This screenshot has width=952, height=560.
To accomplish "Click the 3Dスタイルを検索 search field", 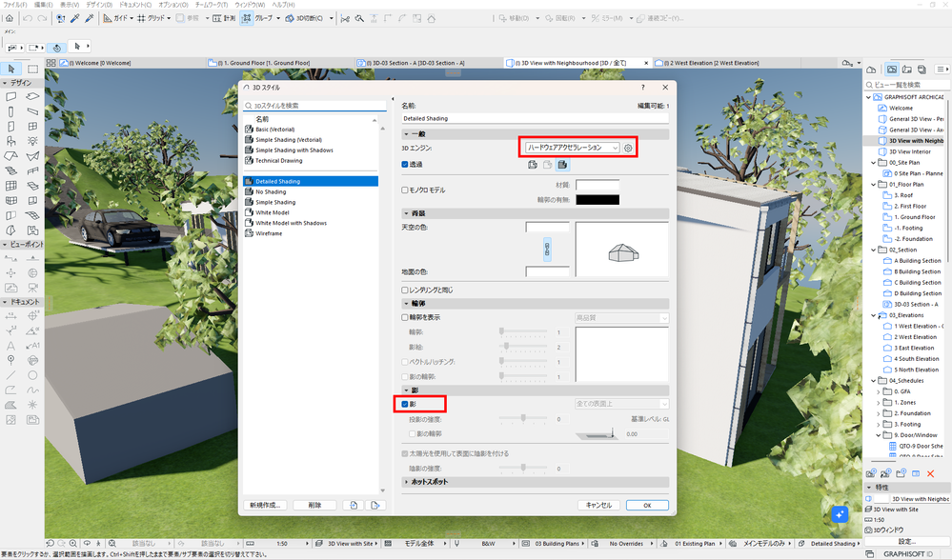I will click(314, 106).
